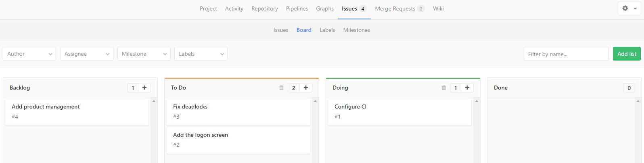Click scroll up arrow in Done list
The width and height of the screenshot is (644, 163).
[x=638, y=101]
